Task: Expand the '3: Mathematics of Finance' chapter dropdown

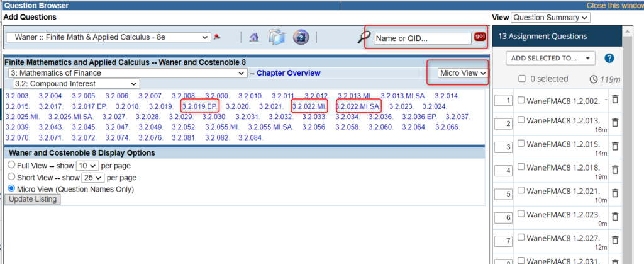Action: (x=128, y=74)
